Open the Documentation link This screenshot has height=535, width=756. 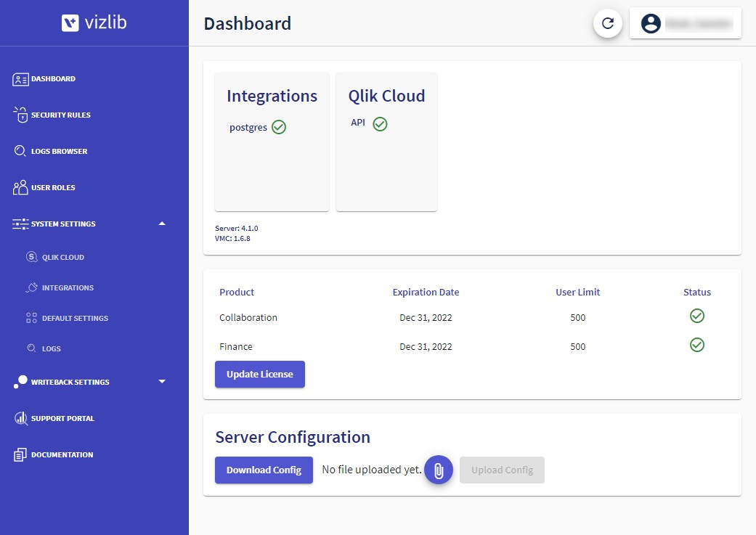pos(62,454)
